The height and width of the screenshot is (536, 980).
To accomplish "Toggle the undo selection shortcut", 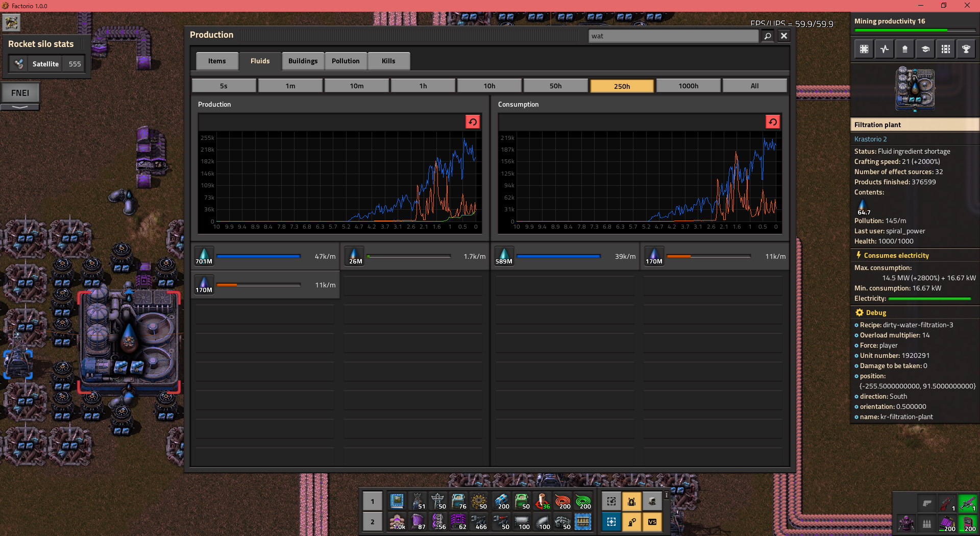I will pos(611,501).
